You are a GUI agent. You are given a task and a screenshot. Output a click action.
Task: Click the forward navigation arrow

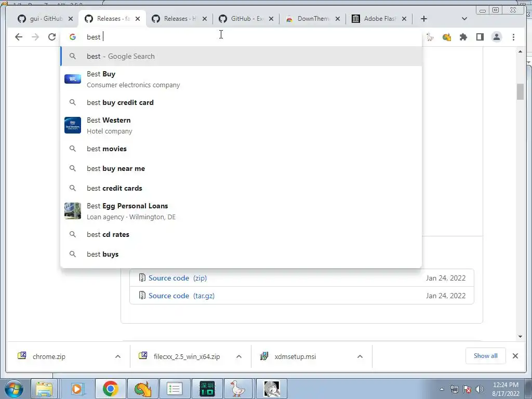pyautogui.click(x=35, y=37)
